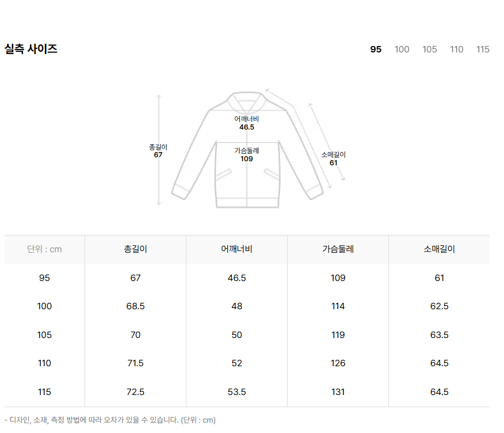Click the 가슴둘레 column header

click(x=338, y=249)
